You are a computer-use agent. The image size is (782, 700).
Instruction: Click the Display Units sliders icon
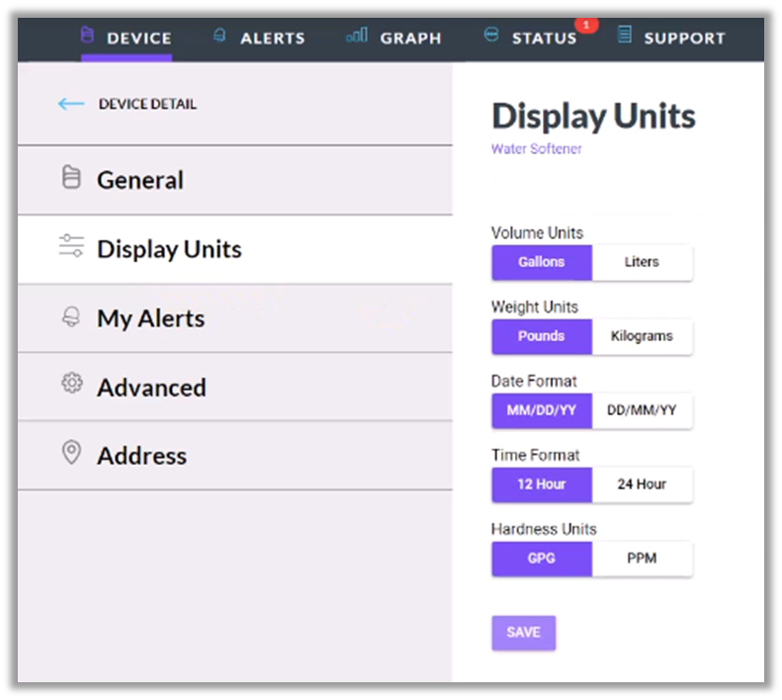(x=71, y=247)
